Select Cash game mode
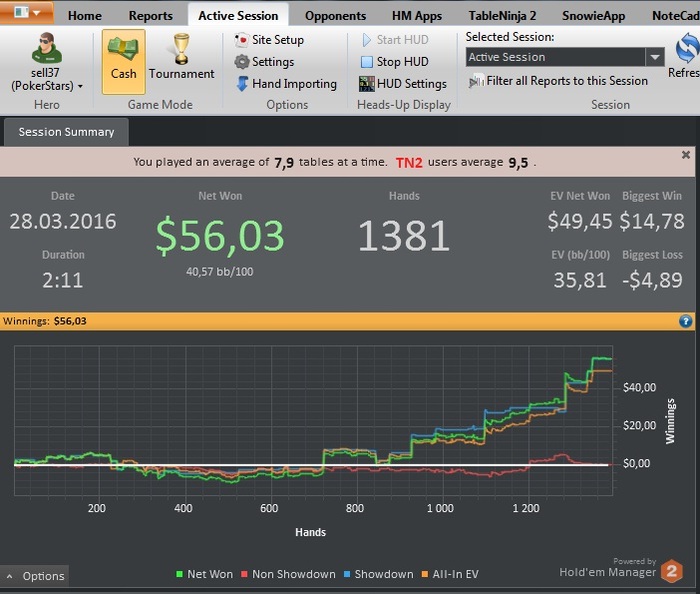This screenshot has height=594, width=700. [124, 62]
